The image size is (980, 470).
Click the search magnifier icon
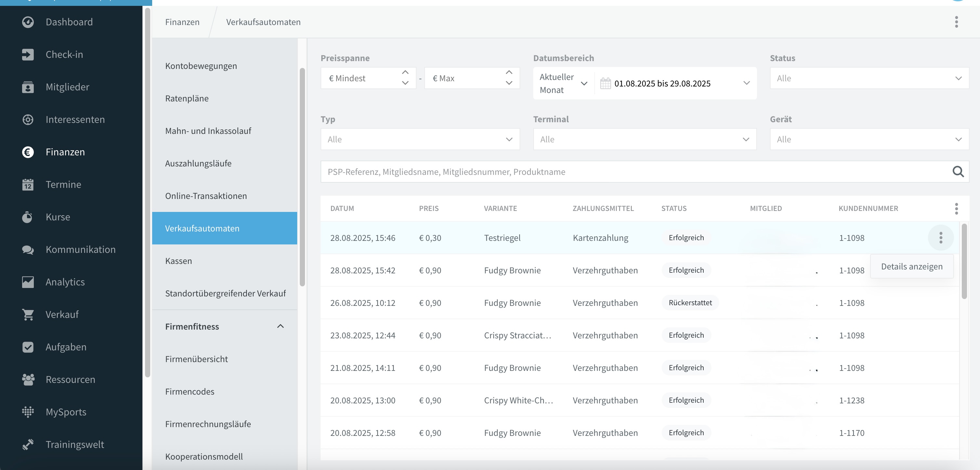pos(958,172)
